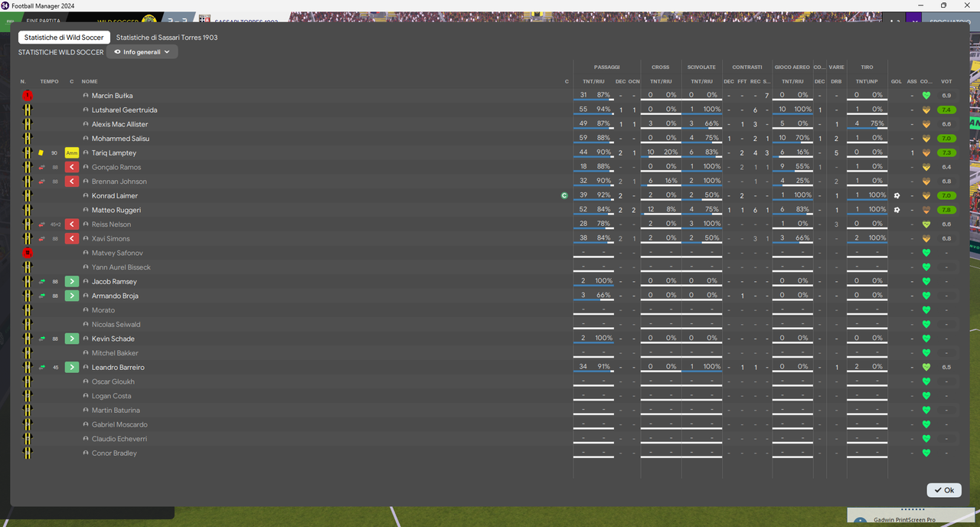Select Gonçalo Ramos' red substituted-off arrow
This screenshot has height=527, width=980.
click(x=72, y=167)
